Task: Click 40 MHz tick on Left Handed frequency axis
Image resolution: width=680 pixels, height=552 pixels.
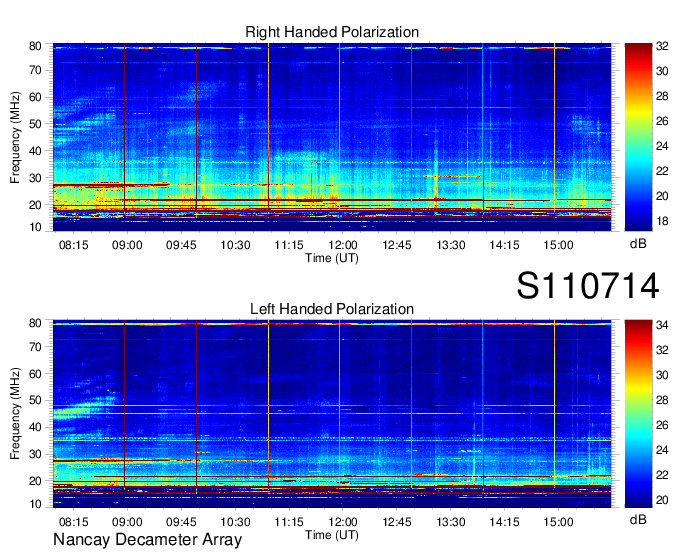Action: click(36, 427)
